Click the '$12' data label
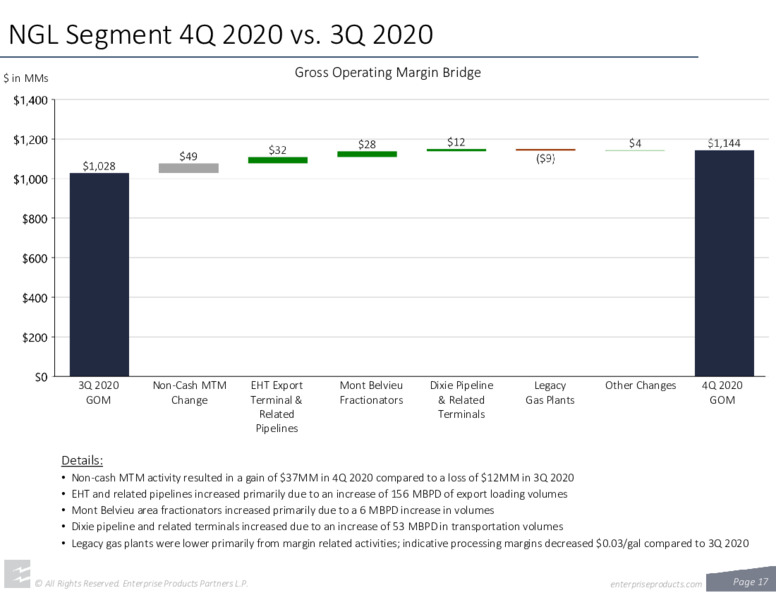 click(456, 142)
